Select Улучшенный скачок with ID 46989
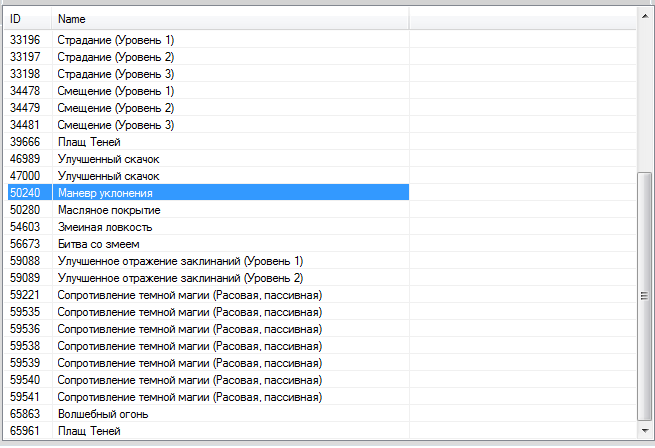The width and height of the screenshot is (655, 448). [108, 159]
